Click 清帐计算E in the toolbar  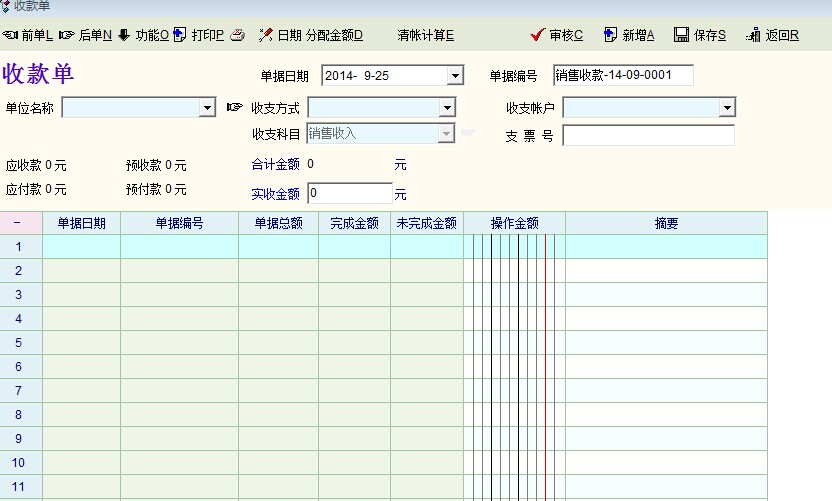425,35
